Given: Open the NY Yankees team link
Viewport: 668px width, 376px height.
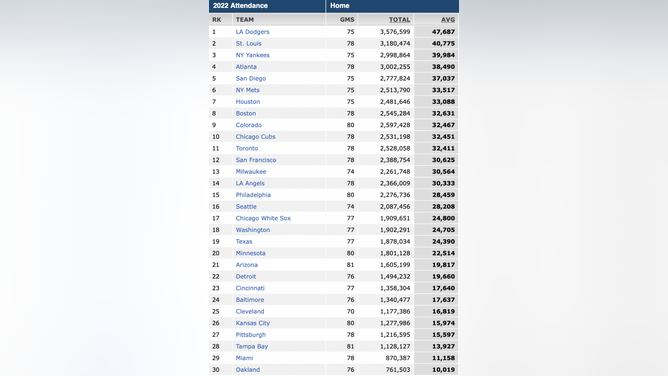Looking at the screenshot, I should pyautogui.click(x=252, y=55).
